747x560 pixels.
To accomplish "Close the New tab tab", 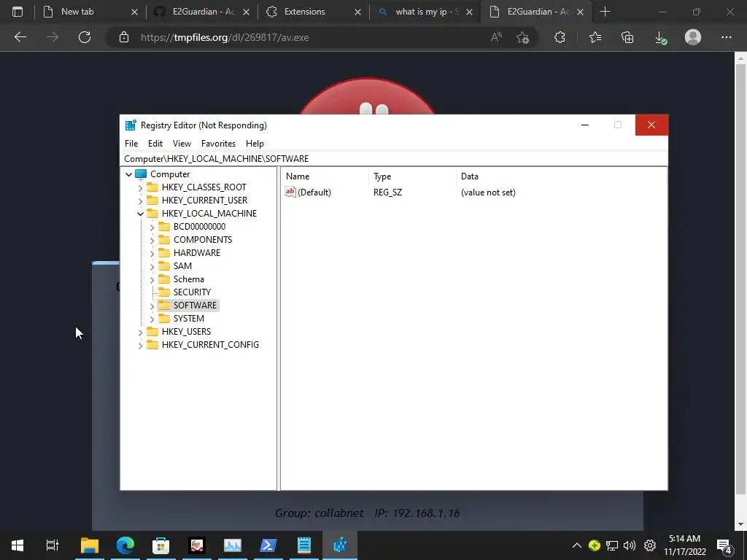I will tap(134, 12).
